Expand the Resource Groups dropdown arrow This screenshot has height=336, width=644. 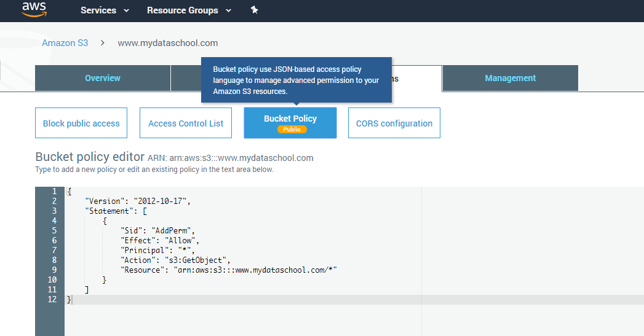pyautogui.click(x=228, y=10)
